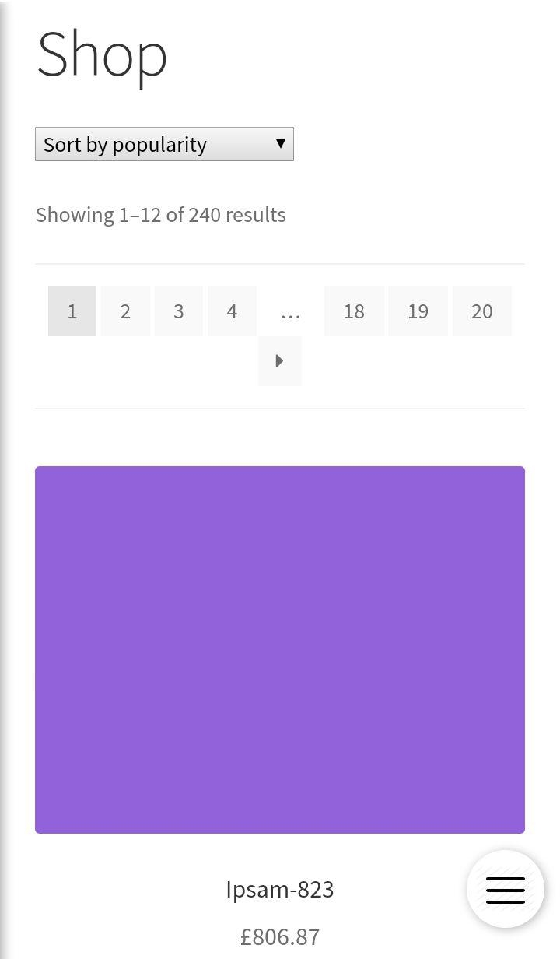Click the purple product color block

(x=280, y=650)
